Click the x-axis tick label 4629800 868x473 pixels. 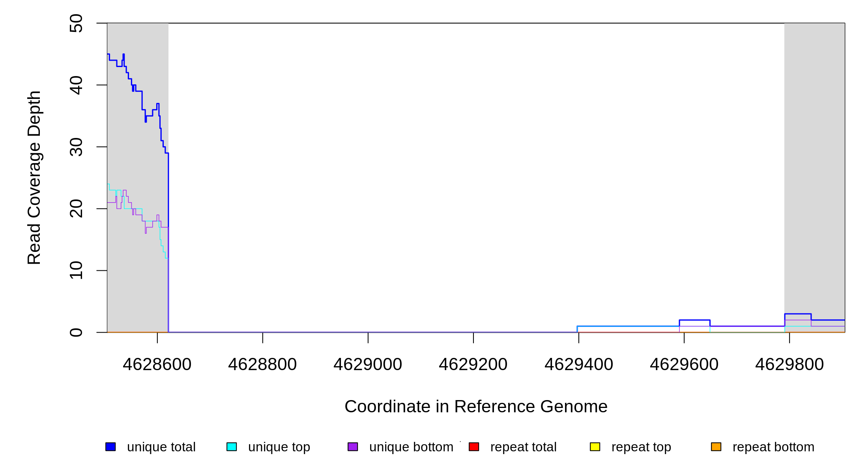[x=789, y=365]
